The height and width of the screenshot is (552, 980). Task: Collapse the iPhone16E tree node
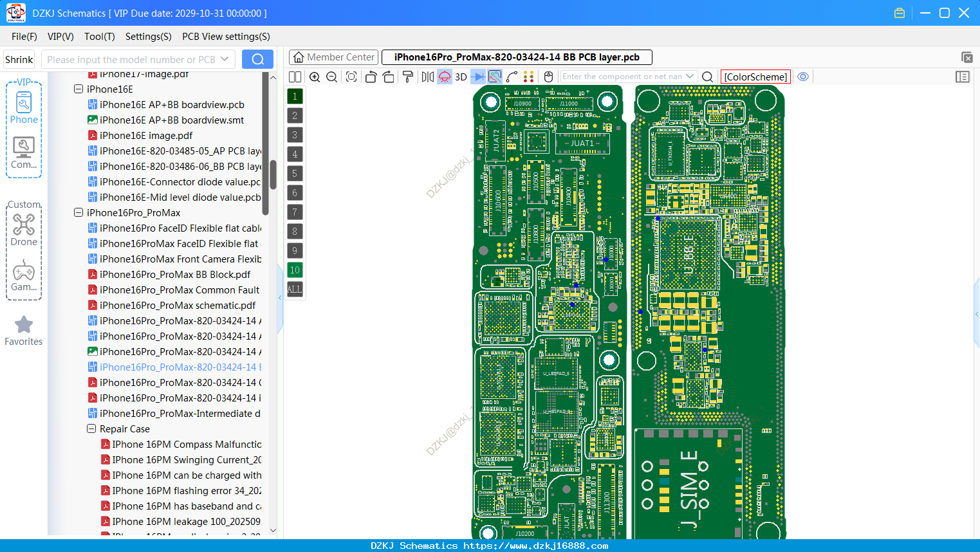coord(79,89)
